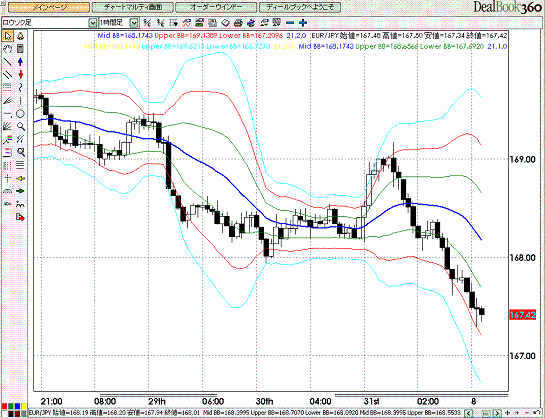Click the 21:00 time axis label

click(x=51, y=401)
